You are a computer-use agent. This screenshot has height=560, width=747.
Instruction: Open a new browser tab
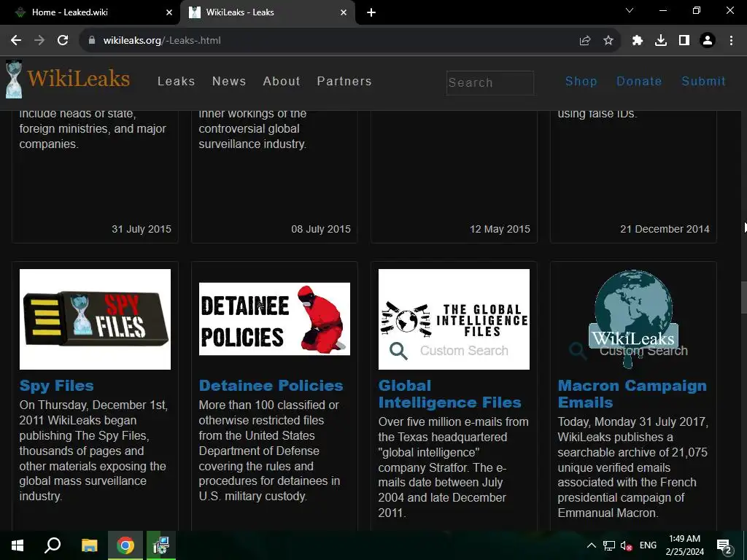371,12
